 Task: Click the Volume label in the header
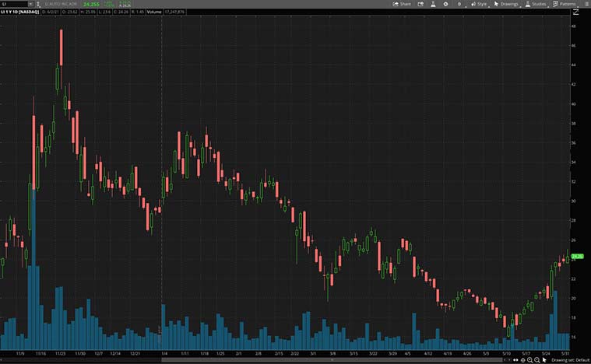154,12
